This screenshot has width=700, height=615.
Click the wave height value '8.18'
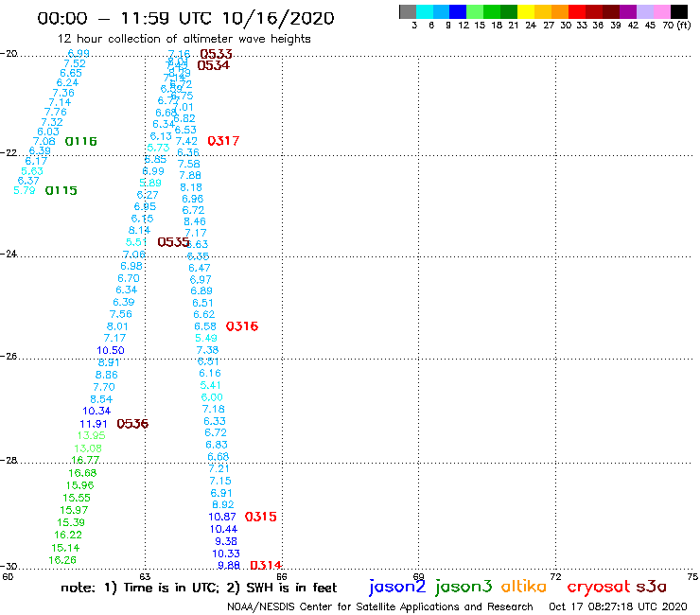pos(191,187)
